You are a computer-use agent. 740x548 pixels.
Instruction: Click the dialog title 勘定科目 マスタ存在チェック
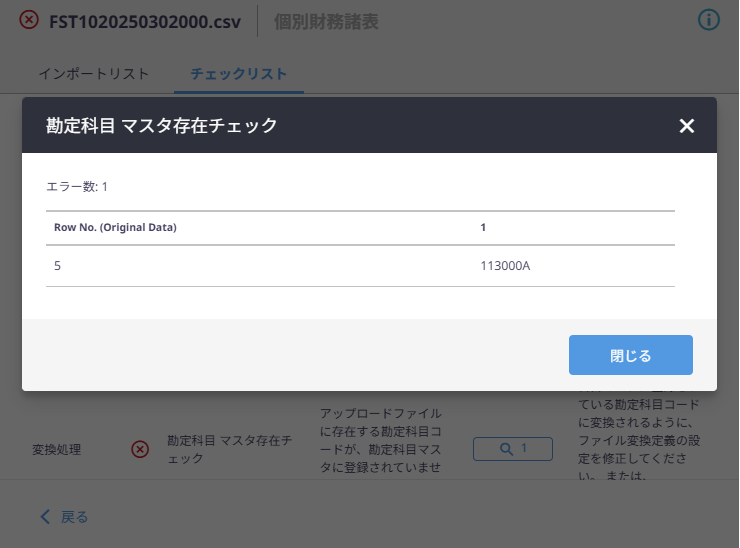[x=161, y=126]
